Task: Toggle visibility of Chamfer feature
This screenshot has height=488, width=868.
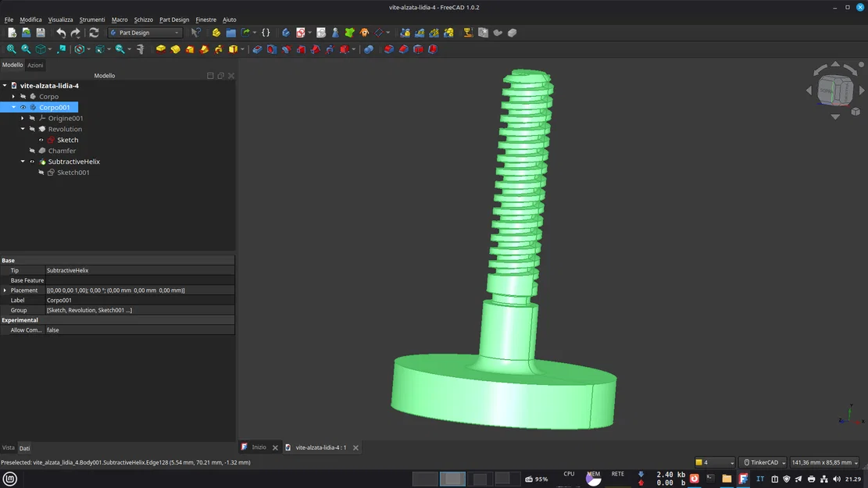Action: 32,151
